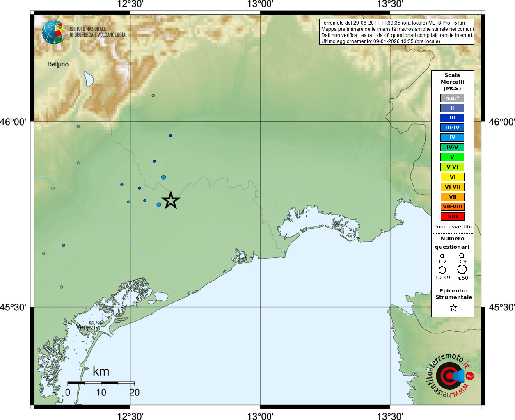Click the dark blue II intensity swatch
The image size is (515, 420).
pyautogui.click(x=452, y=108)
